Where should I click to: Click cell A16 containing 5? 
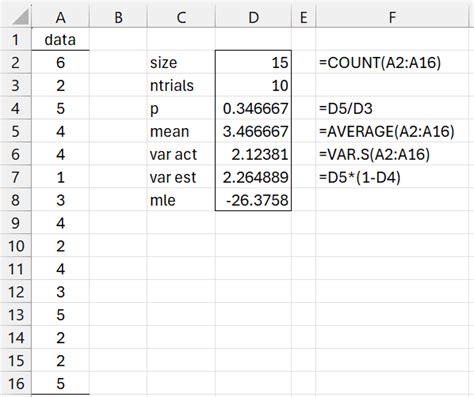(x=60, y=383)
